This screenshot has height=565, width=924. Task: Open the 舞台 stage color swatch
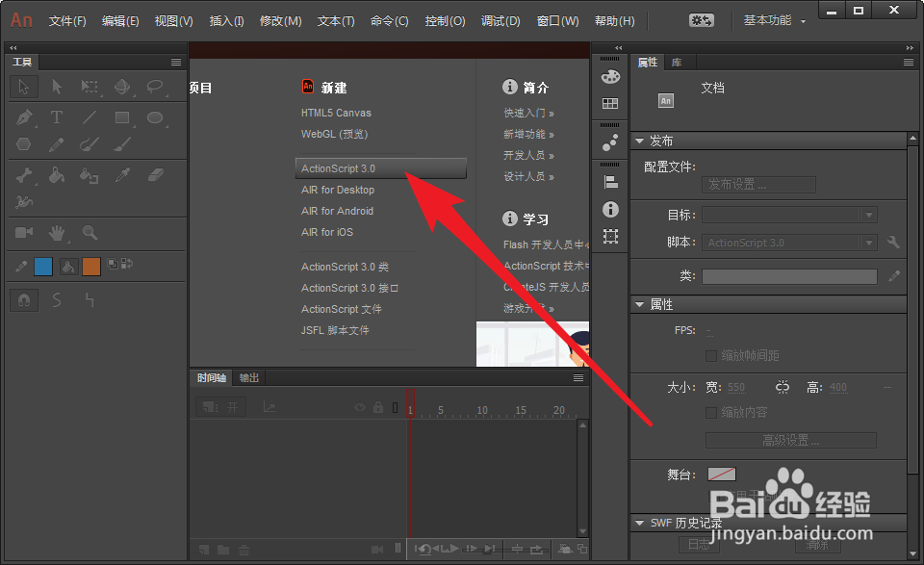tap(721, 475)
